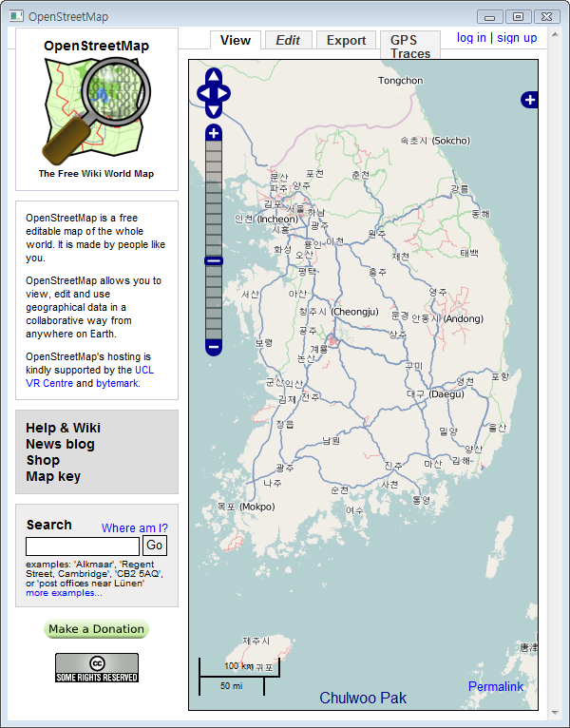Open the Shop link

[x=43, y=460]
